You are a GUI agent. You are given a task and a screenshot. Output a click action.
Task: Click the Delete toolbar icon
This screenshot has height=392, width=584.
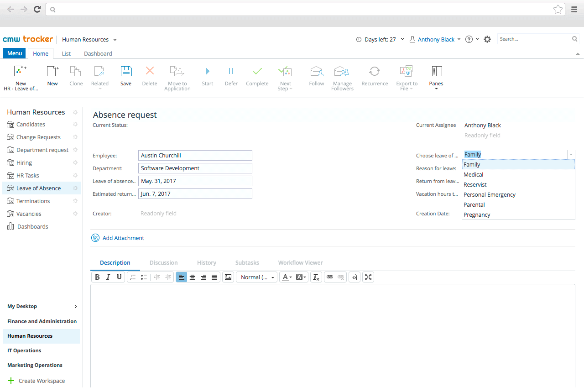150,71
